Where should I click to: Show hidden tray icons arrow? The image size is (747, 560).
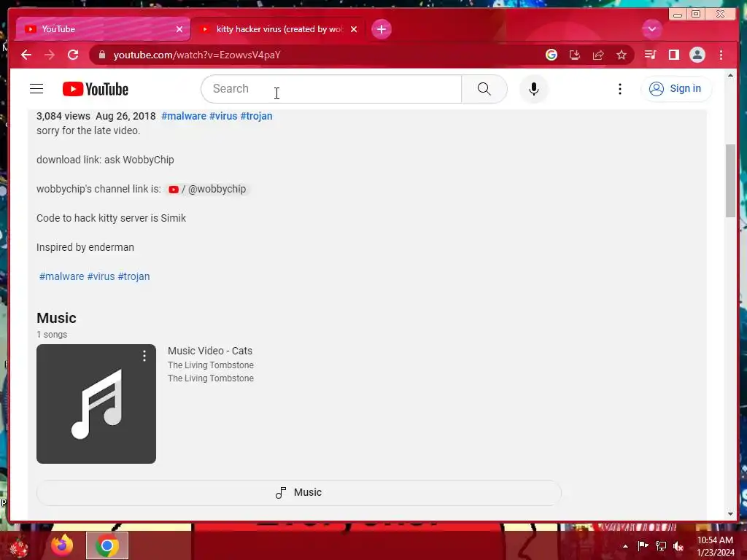[x=625, y=546]
